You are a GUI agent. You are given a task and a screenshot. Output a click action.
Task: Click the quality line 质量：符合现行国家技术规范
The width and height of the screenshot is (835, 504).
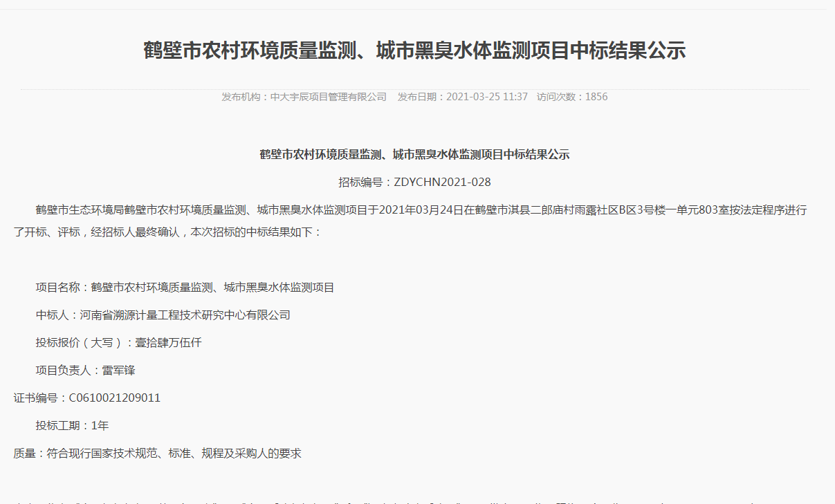coord(157,454)
